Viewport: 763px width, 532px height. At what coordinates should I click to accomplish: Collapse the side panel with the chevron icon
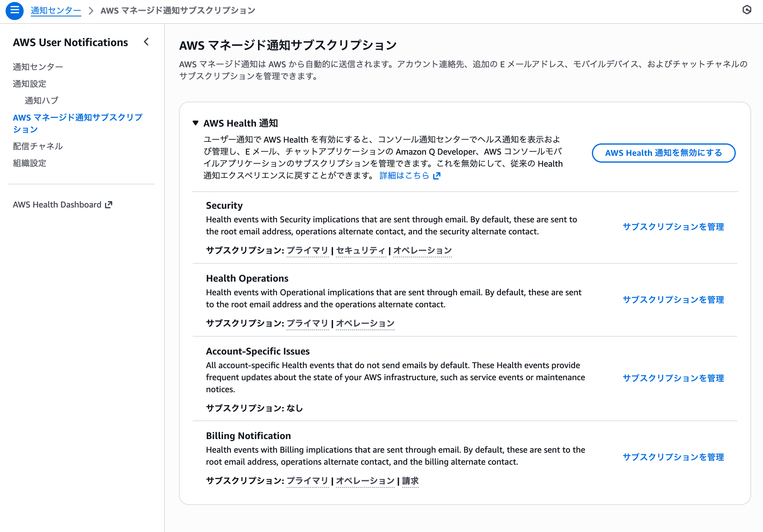click(146, 42)
